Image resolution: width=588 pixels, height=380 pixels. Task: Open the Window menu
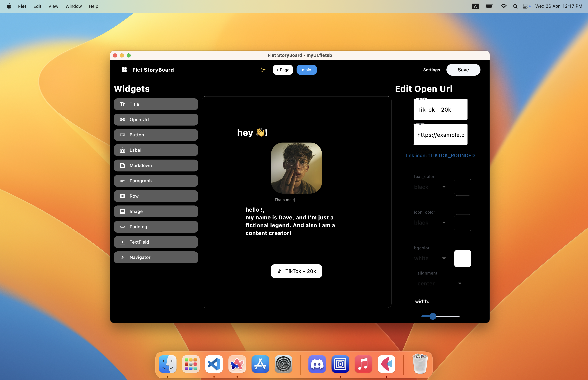tap(73, 6)
